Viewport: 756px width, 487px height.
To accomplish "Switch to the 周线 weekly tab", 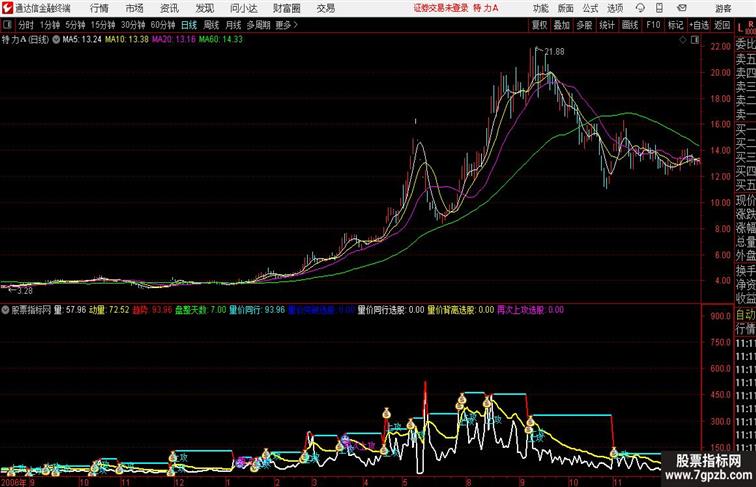I will click(211, 25).
